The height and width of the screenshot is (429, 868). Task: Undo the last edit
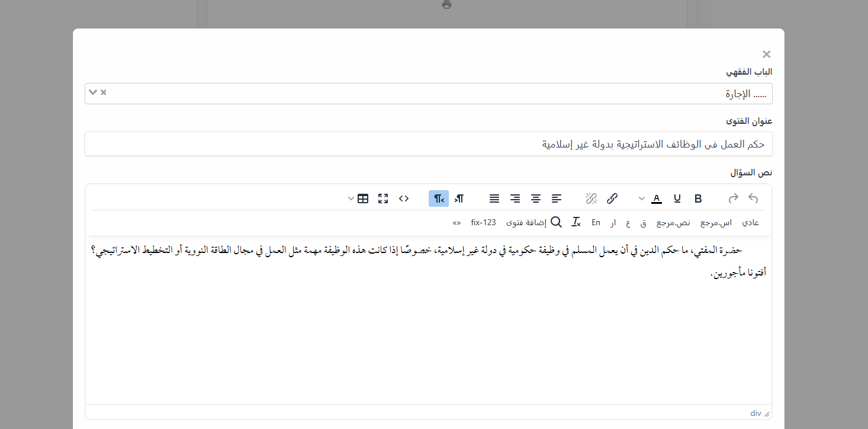[753, 199]
